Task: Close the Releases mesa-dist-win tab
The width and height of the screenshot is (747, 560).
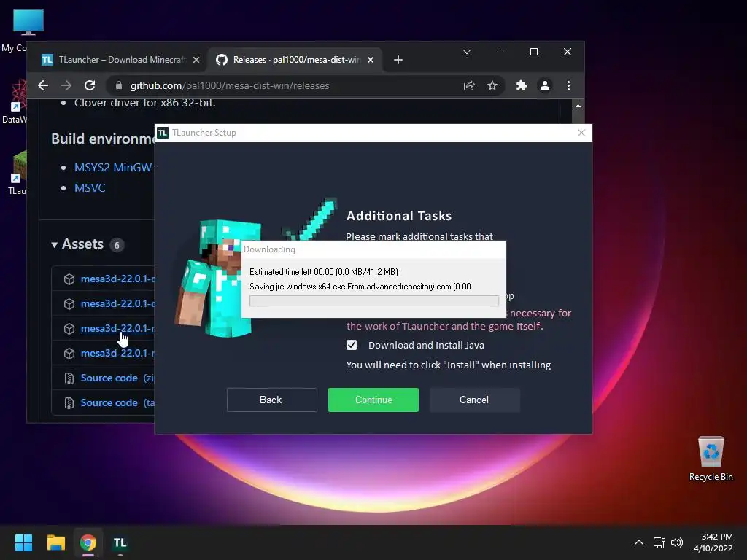Action: coord(371,60)
